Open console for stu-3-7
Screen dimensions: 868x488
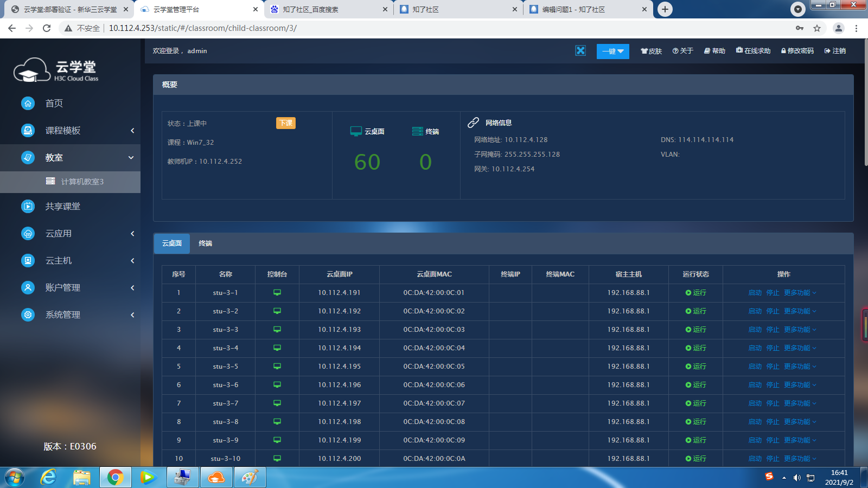277,403
